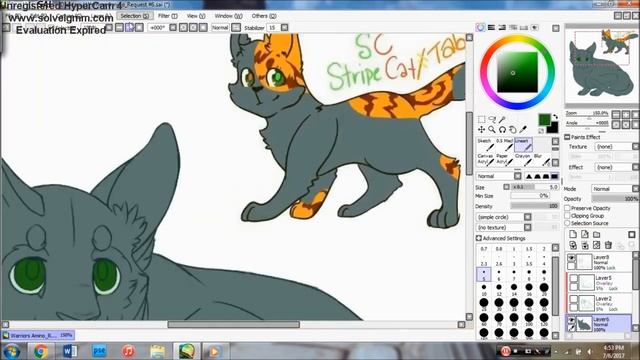640x360 pixels.
Task: Hide Layer6 using its eye icon
Action: (571, 320)
